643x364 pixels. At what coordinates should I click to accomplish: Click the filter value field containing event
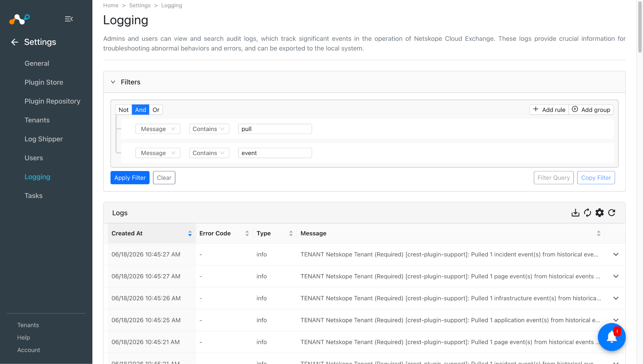click(x=275, y=153)
